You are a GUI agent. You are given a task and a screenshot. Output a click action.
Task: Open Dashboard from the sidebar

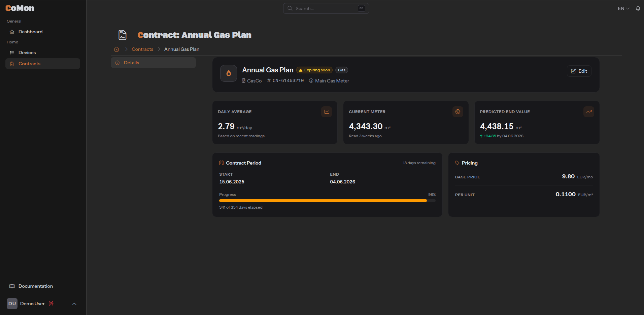pyautogui.click(x=43, y=32)
